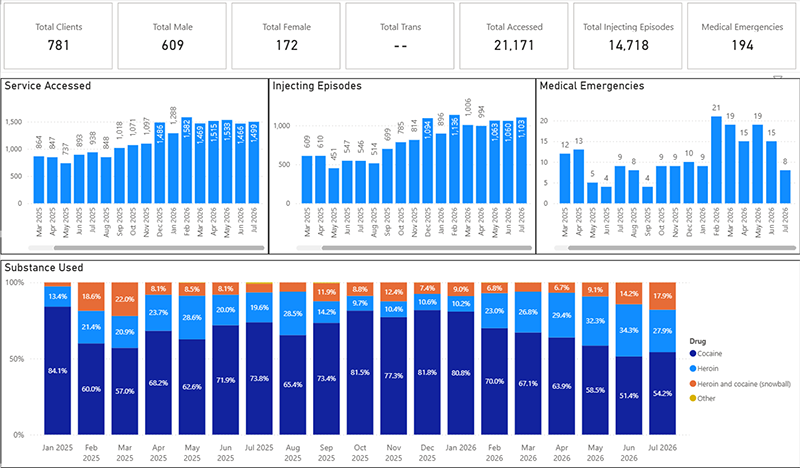Select the 11.9% snowball segment for Sep 2025

pyautogui.click(x=326, y=292)
